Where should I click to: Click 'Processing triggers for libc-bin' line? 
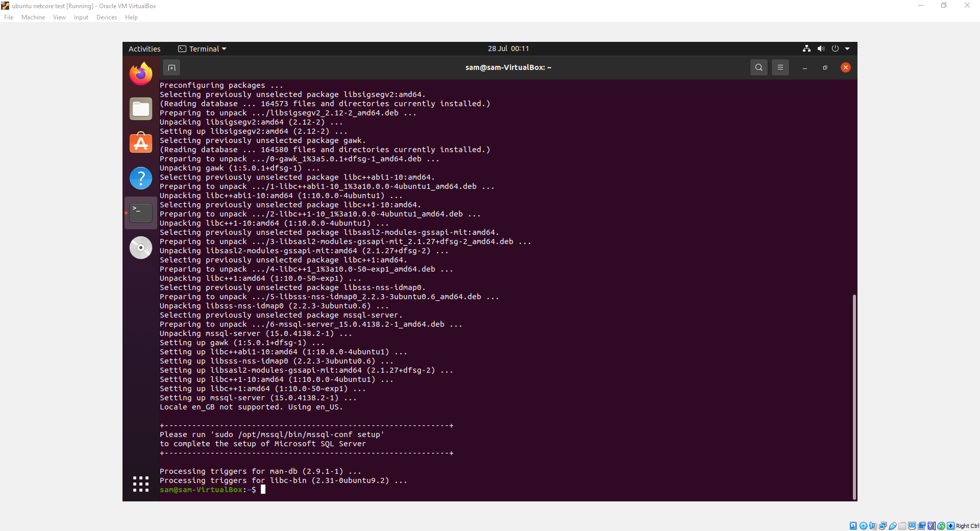[x=283, y=480]
